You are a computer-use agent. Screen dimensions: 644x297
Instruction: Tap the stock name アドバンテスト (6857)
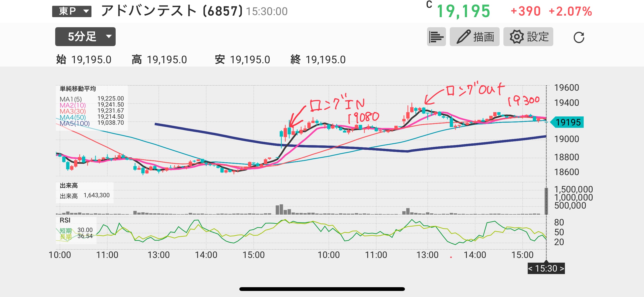click(x=172, y=11)
